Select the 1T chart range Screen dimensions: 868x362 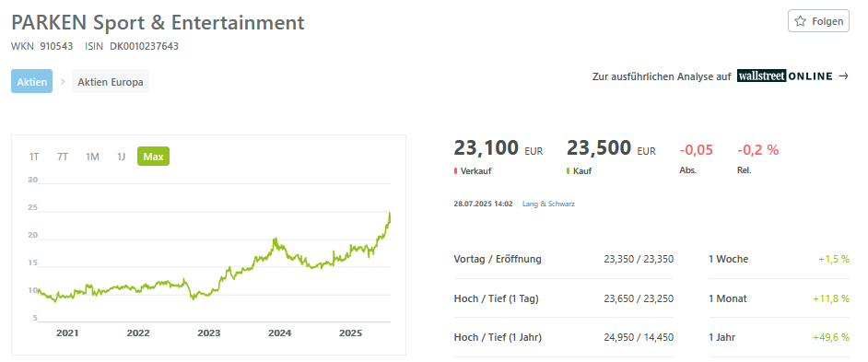pyautogui.click(x=34, y=157)
